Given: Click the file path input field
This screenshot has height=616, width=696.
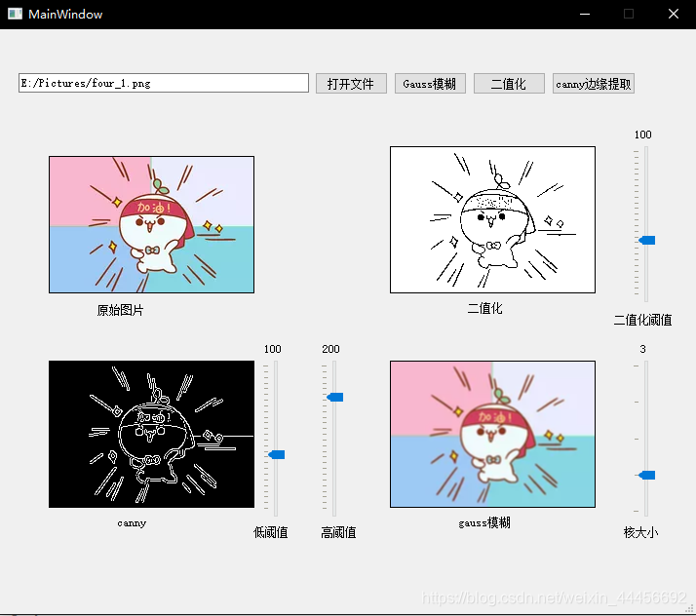Looking at the screenshot, I should point(164,83).
